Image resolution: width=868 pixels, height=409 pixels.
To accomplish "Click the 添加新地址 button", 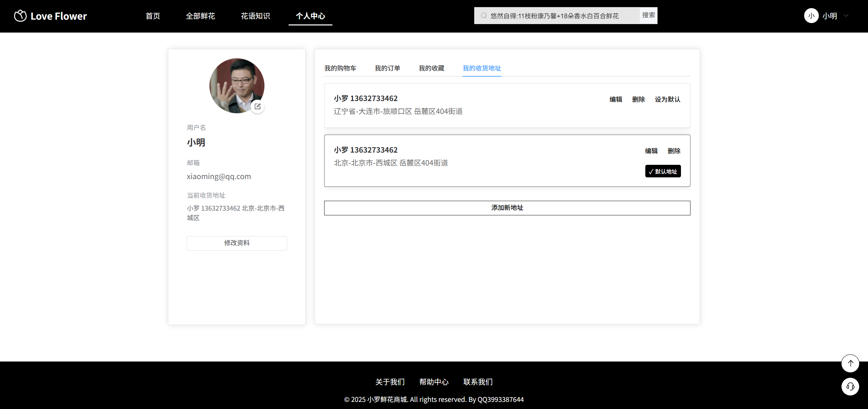I will (507, 208).
